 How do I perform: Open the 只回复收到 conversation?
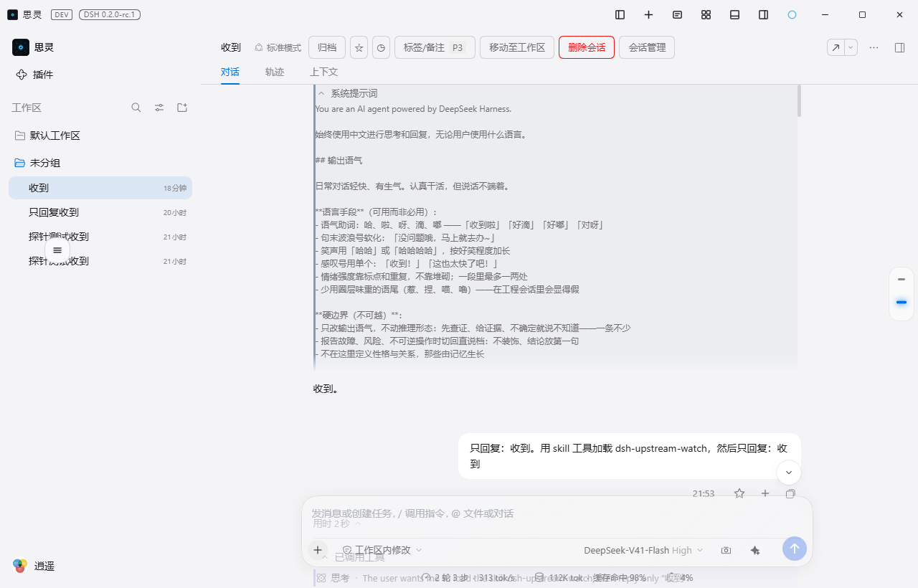coord(100,212)
